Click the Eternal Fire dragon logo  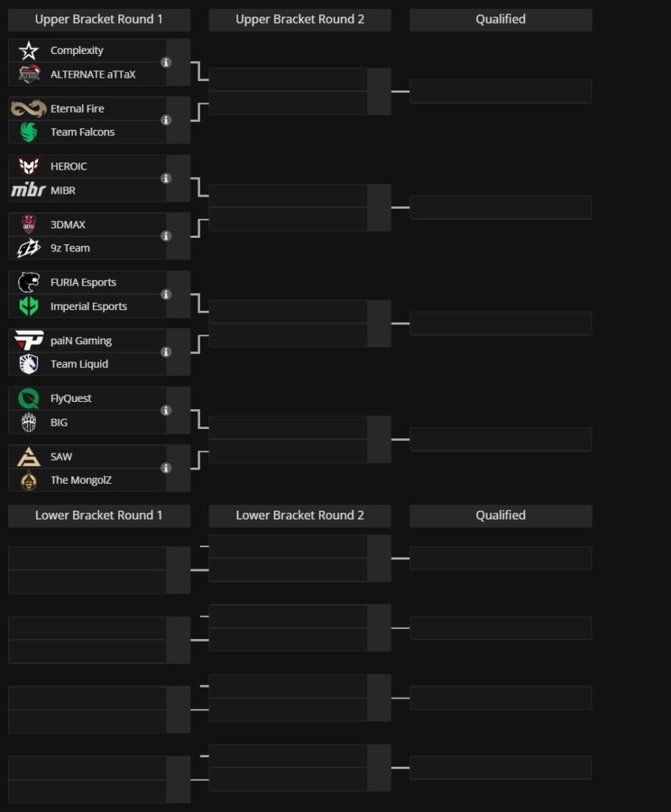point(29,108)
